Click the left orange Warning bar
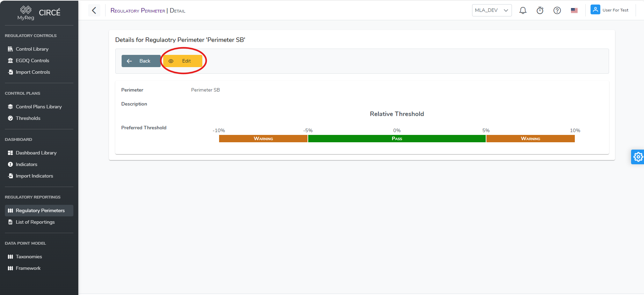The width and height of the screenshot is (644, 295). point(263,139)
